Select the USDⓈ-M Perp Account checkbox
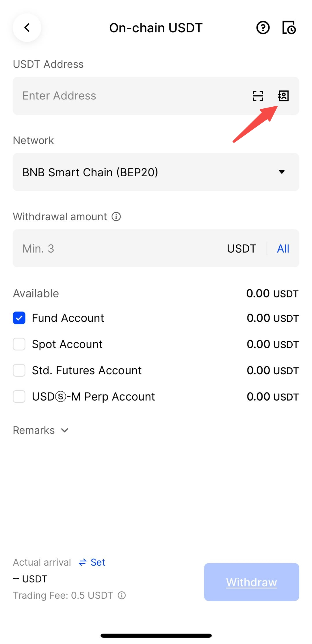The image size is (312, 644). 19,397
